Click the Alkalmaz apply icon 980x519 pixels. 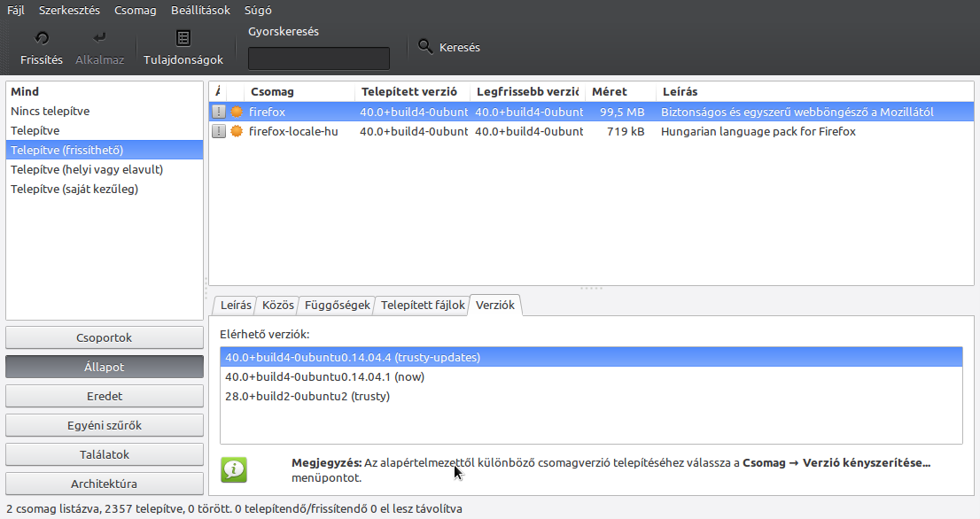point(99,39)
